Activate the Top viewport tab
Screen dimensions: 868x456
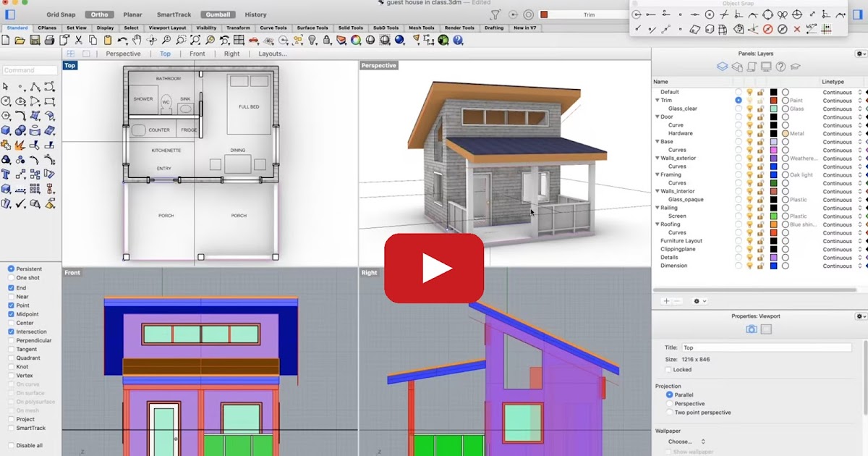coord(165,53)
